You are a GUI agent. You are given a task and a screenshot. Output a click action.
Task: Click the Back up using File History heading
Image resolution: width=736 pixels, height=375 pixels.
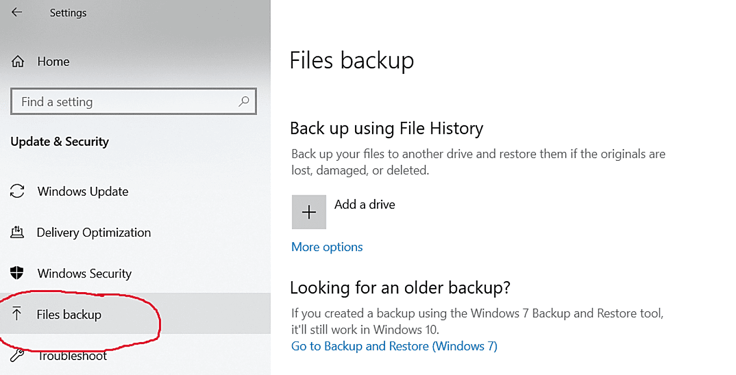tap(386, 129)
